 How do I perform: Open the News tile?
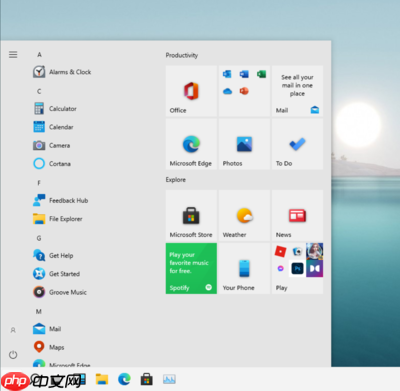(297, 215)
